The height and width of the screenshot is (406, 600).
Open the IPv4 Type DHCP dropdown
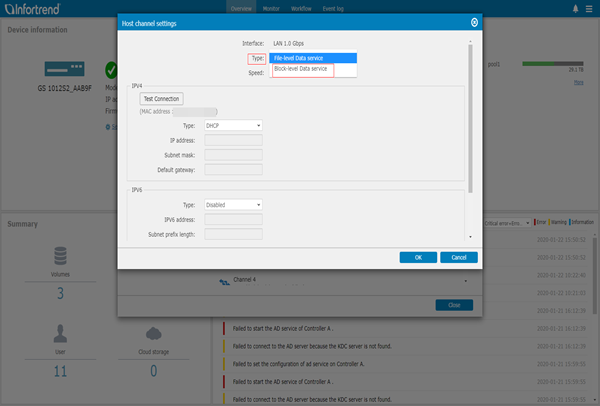point(233,126)
